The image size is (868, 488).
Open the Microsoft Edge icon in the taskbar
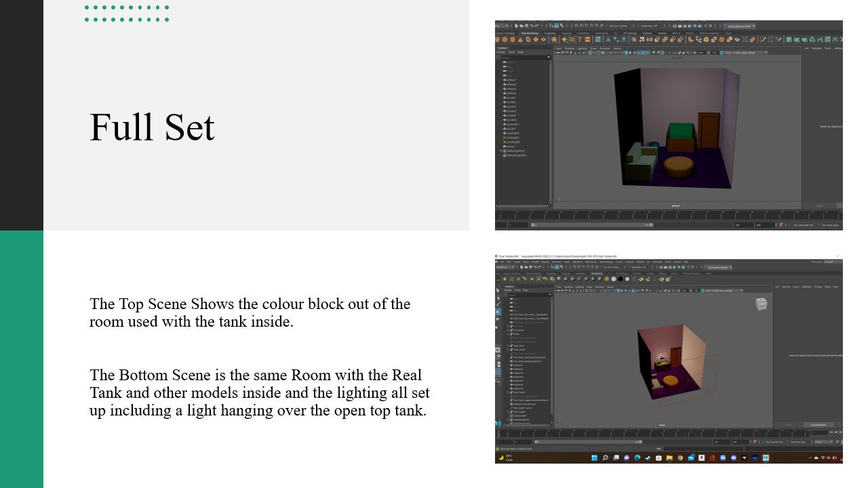[x=637, y=458]
